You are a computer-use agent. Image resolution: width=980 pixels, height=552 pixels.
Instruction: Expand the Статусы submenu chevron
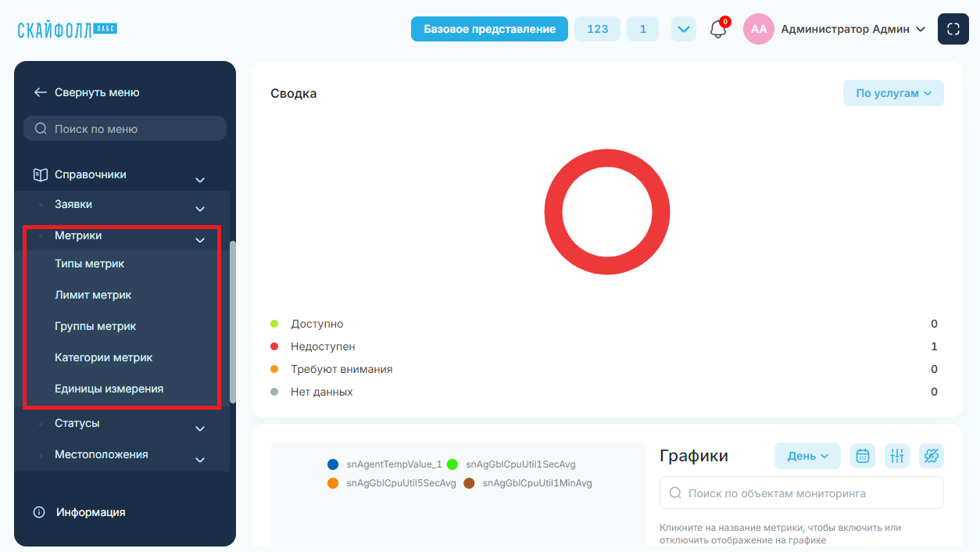pos(200,428)
